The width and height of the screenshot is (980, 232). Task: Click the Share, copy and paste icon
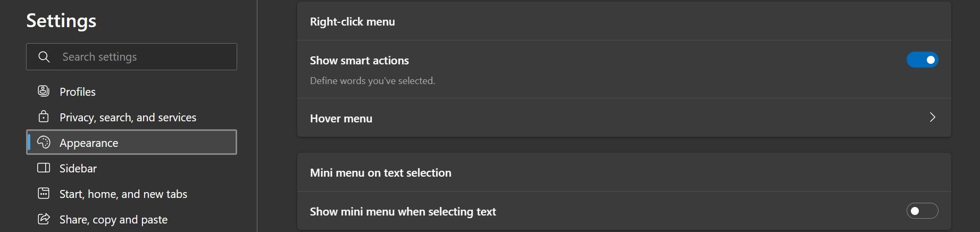[44, 219]
